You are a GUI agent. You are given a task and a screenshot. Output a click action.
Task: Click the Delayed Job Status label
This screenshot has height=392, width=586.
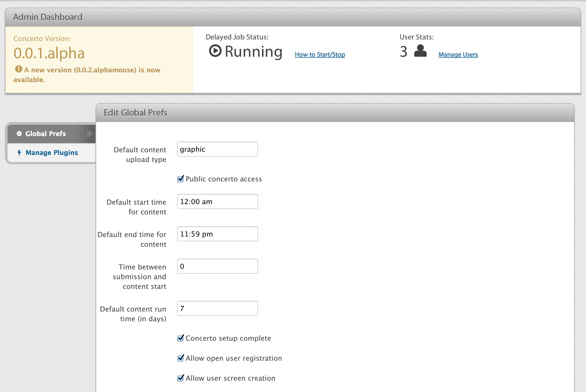[237, 37]
